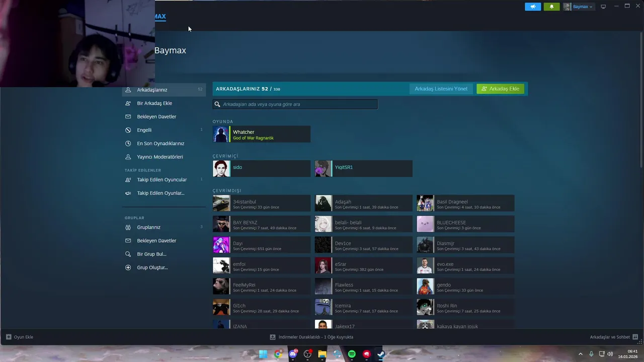Open Arkadaşlar ve Sohbet chat icon
Viewport: 644px width, 362px height.
(x=635, y=337)
